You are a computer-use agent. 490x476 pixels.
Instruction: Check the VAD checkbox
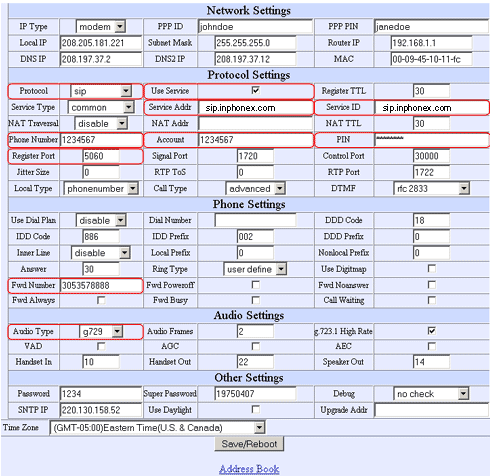click(x=101, y=346)
